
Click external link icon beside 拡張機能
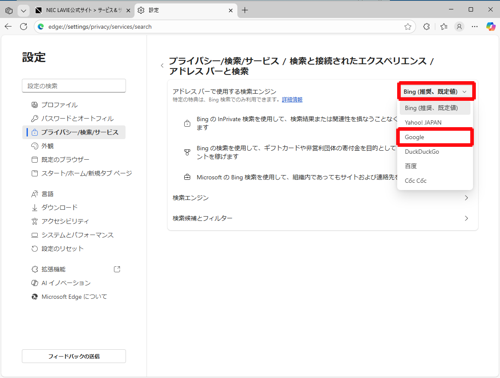click(117, 269)
